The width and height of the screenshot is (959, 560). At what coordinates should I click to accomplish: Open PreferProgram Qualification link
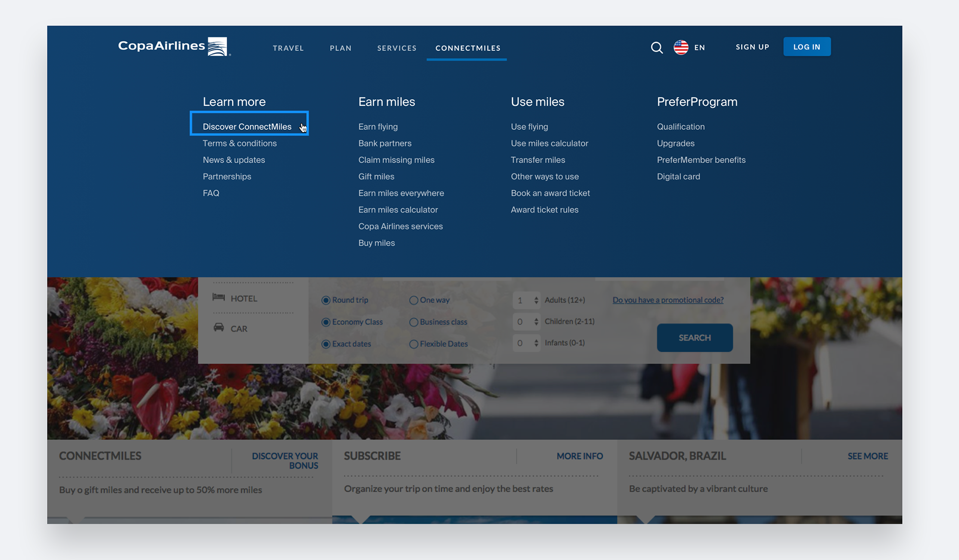[x=680, y=127]
